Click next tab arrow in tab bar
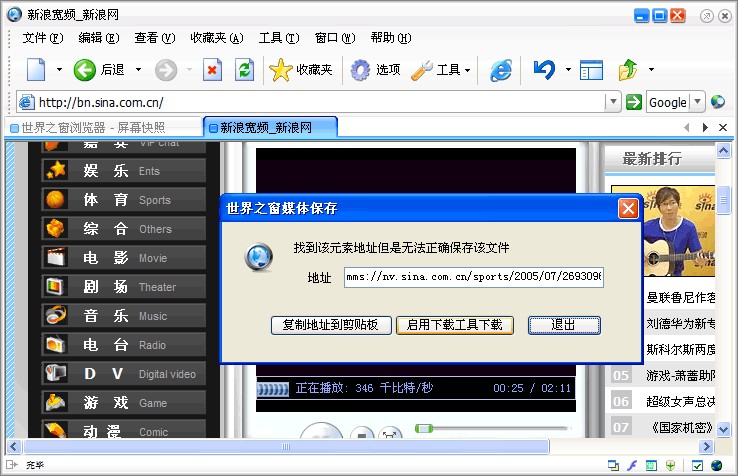Screen dimensions: 738x476 705,127
